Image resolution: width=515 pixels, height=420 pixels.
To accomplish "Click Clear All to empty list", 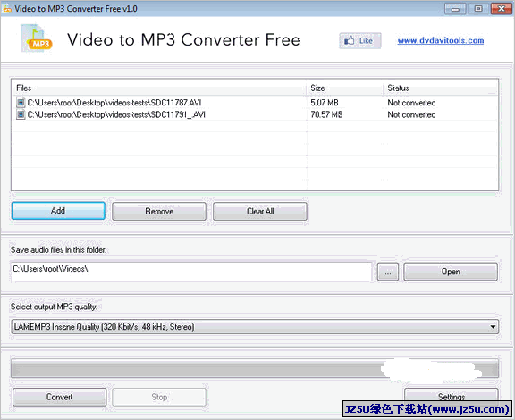I will [x=260, y=211].
